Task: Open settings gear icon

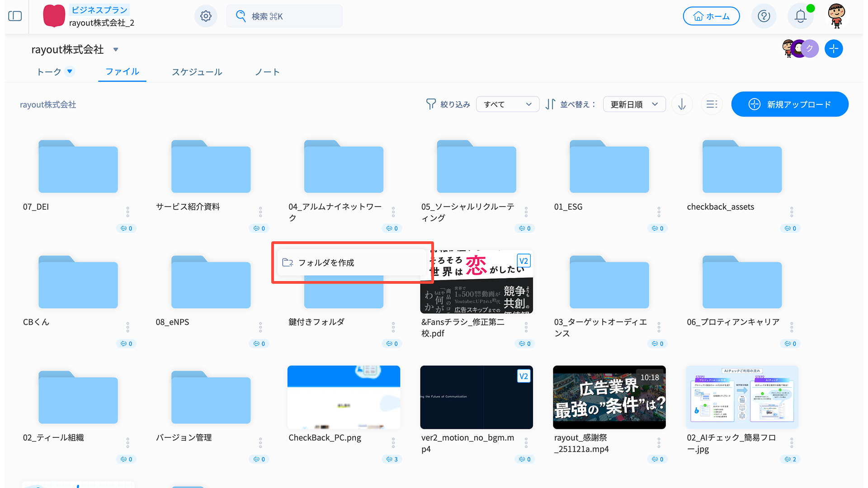Action: click(206, 16)
